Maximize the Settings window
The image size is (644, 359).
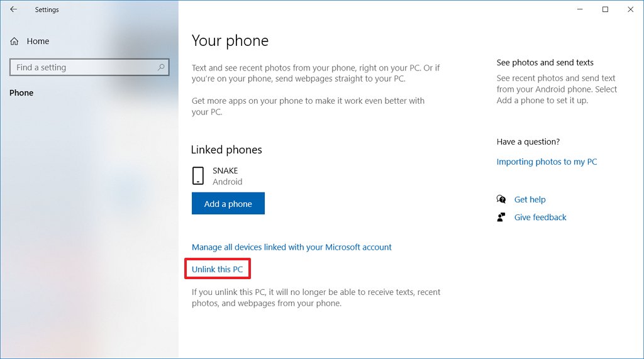pyautogui.click(x=605, y=9)
